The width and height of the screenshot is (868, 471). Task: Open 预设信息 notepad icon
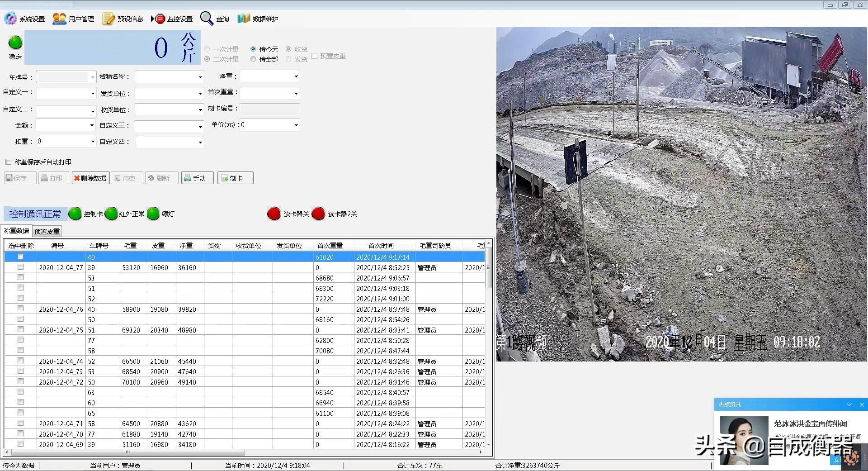pos(108,19)
